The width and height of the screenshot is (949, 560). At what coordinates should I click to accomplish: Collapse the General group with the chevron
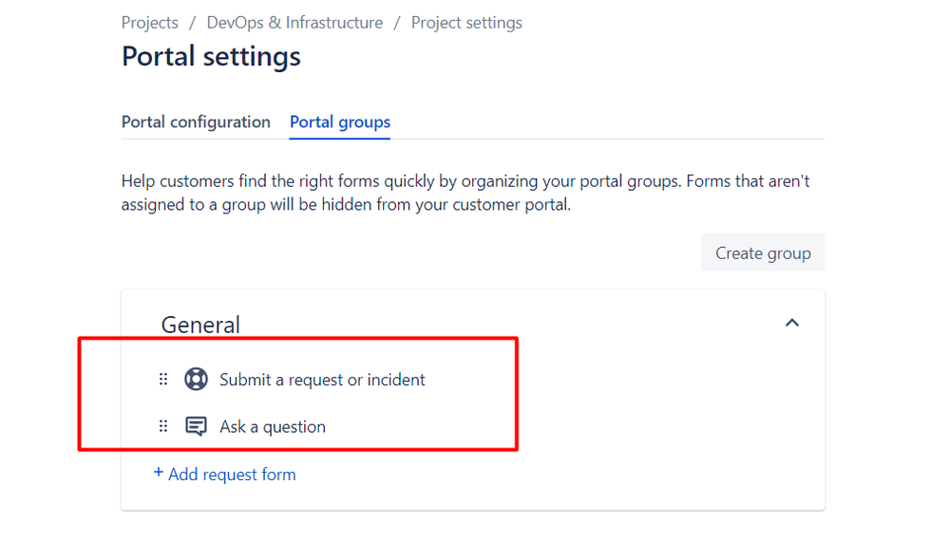[791, 323]
